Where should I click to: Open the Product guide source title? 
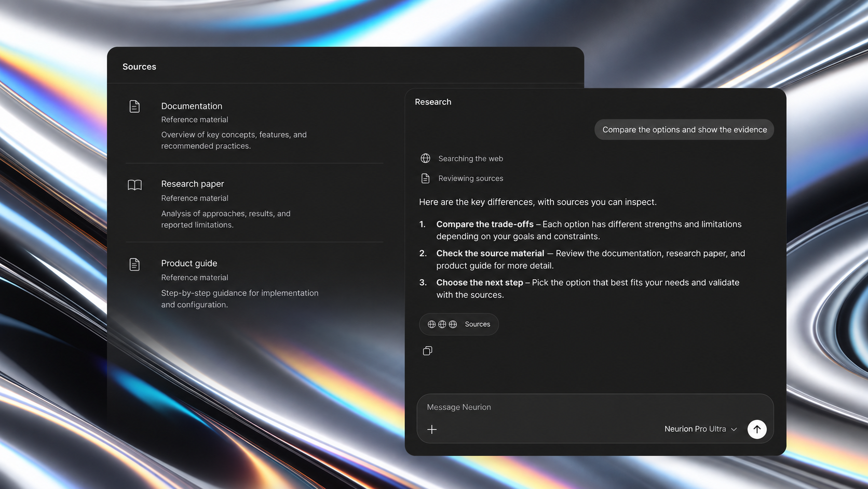pyautogui.click(x=189, y=263)
